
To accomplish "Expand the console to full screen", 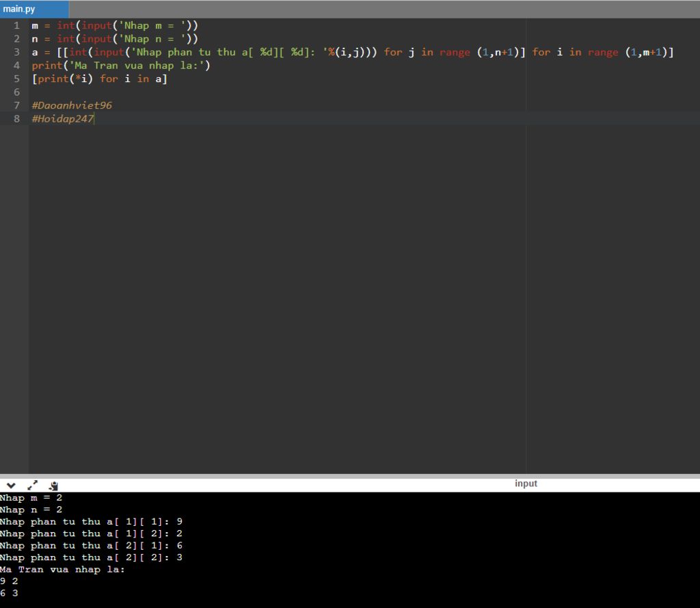I will [x=33, y=486].
